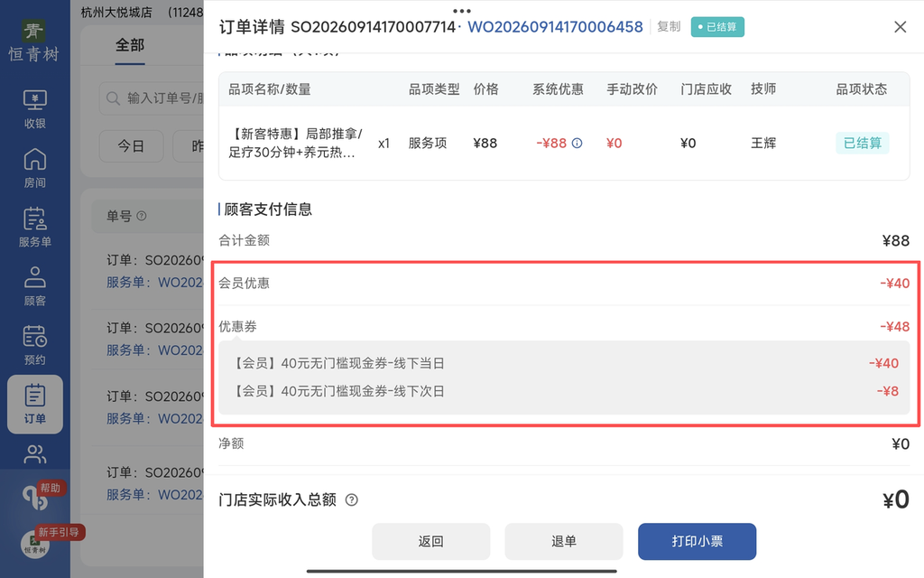Viewport: 924px width, 578px height.
Task: Click the 王辉 technician cell
Action: tap(763, 144)
